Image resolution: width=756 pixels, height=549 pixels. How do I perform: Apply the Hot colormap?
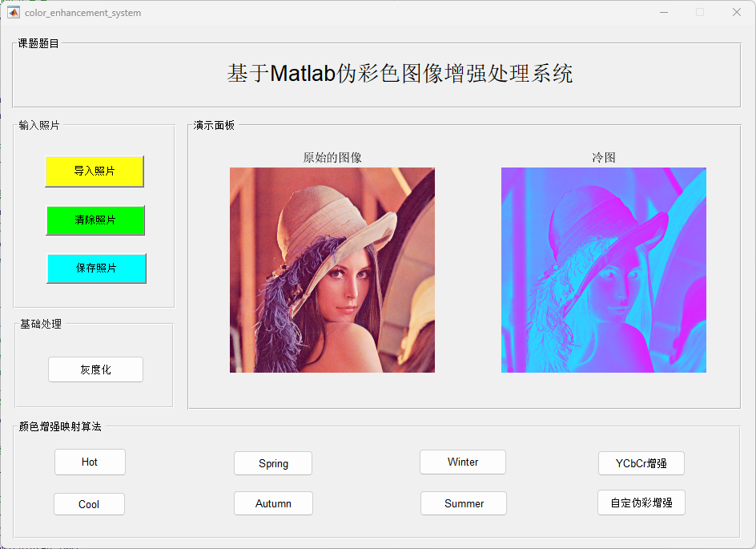coord(90,462)
